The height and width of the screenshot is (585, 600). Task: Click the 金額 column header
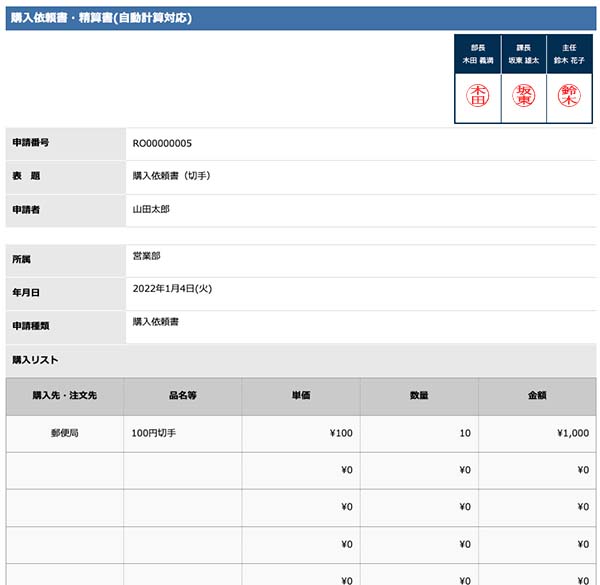537,396
